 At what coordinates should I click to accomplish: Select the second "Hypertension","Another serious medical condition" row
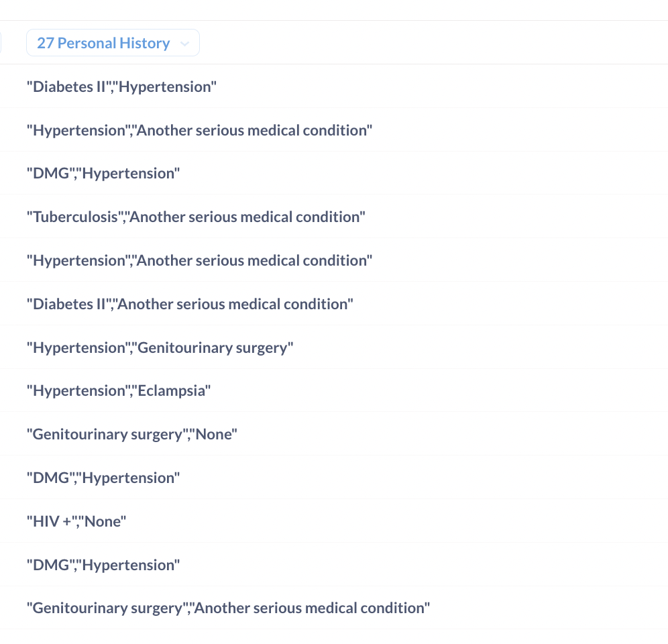(199, 260)
